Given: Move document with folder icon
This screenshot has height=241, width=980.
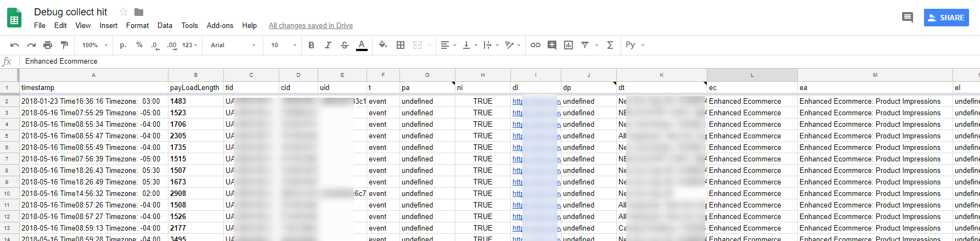Looking at the screenshot, I should [139, 12].
